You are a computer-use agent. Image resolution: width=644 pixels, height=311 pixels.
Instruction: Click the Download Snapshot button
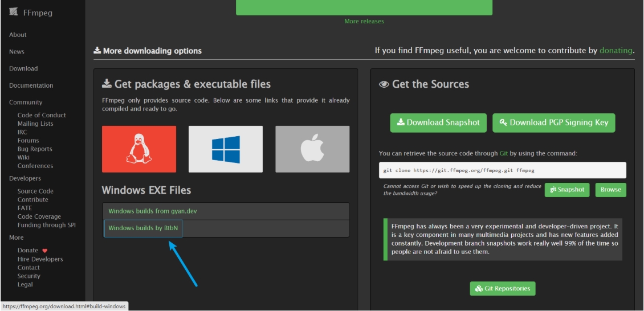438,122
